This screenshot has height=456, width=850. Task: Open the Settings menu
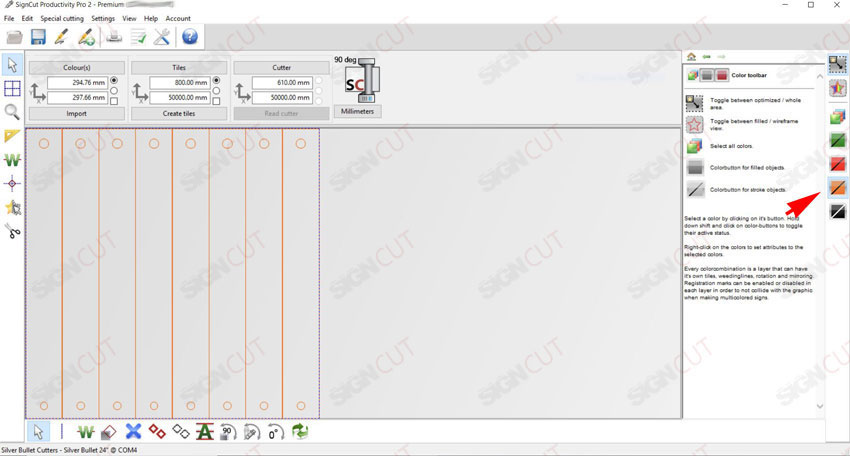(103, 18)
